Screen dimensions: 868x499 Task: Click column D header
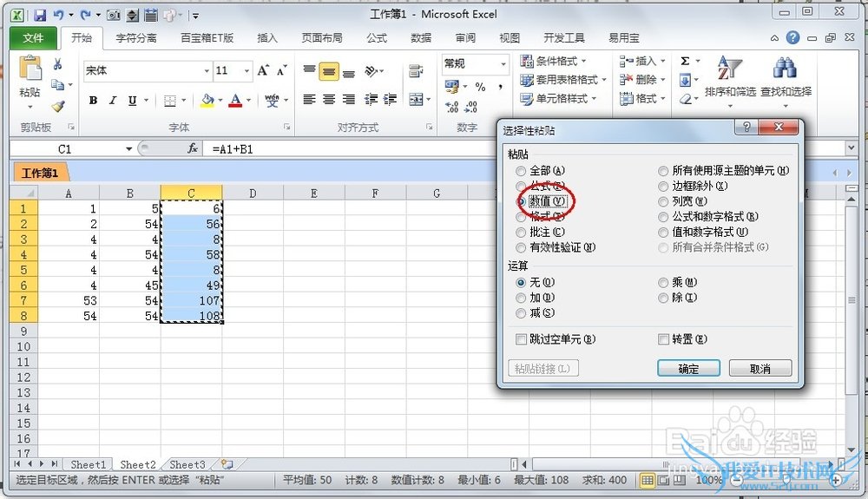pyautogui.click(x=253, y=193)
